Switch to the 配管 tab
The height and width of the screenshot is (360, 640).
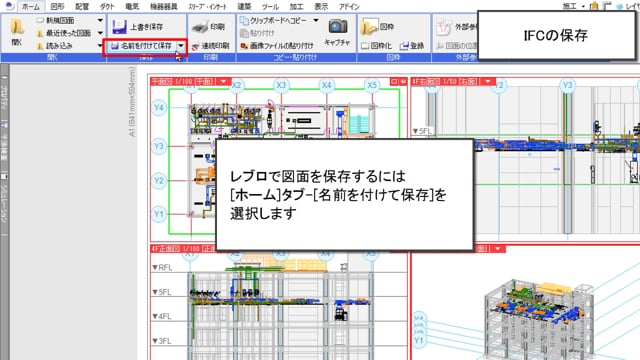click(82, 7)
